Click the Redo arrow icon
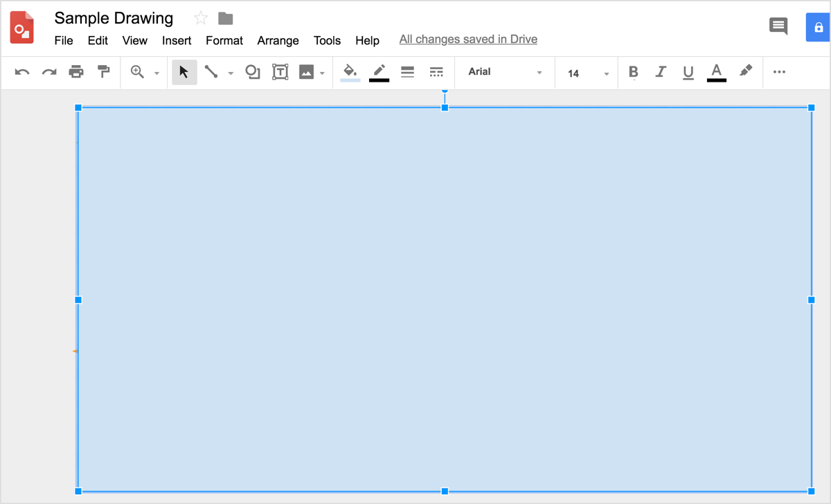This screenshot has width=831, height=504. [49, 72]
